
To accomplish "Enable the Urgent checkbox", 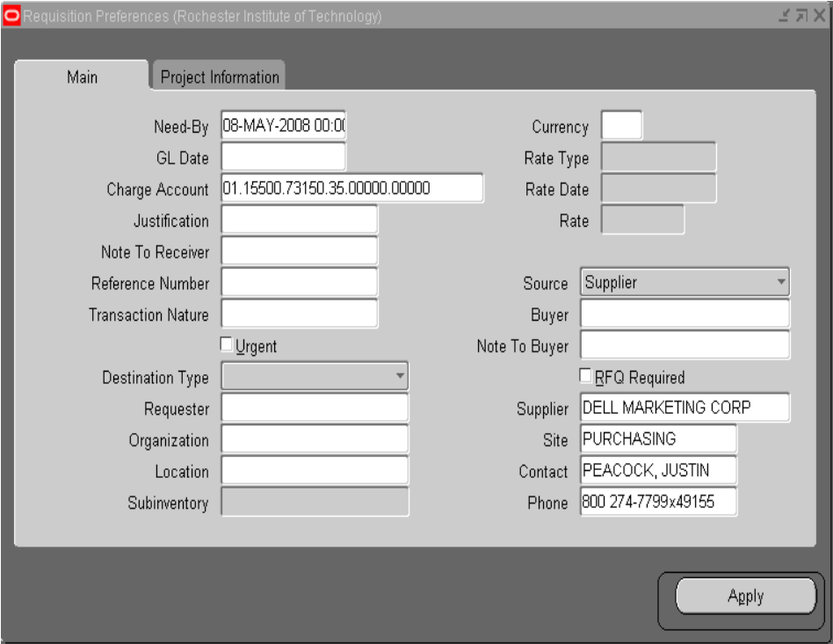I will [x=227, y=345].
